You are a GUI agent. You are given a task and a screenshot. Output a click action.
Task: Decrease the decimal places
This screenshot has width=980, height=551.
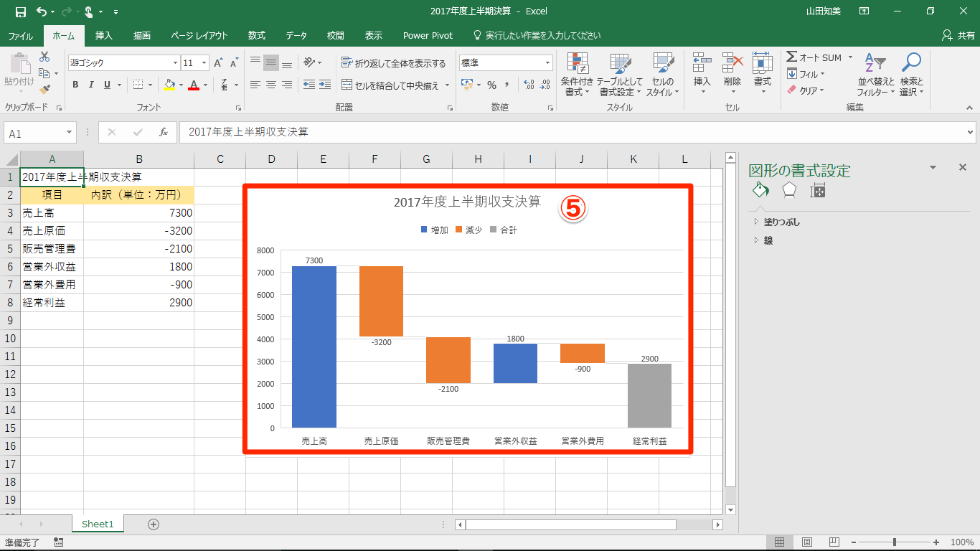pos(546,85)
